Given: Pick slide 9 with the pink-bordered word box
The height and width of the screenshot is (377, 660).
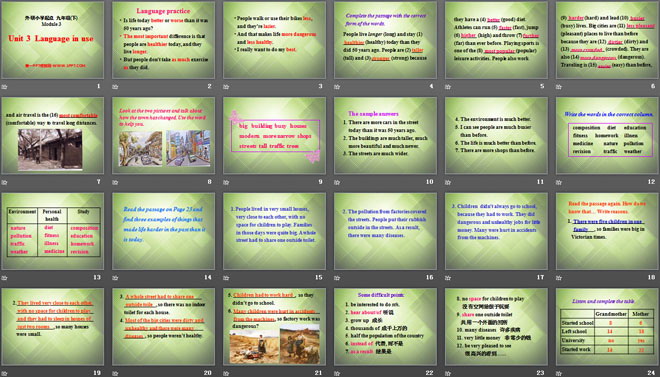Looking at the screenshot, I should (274, 135).
